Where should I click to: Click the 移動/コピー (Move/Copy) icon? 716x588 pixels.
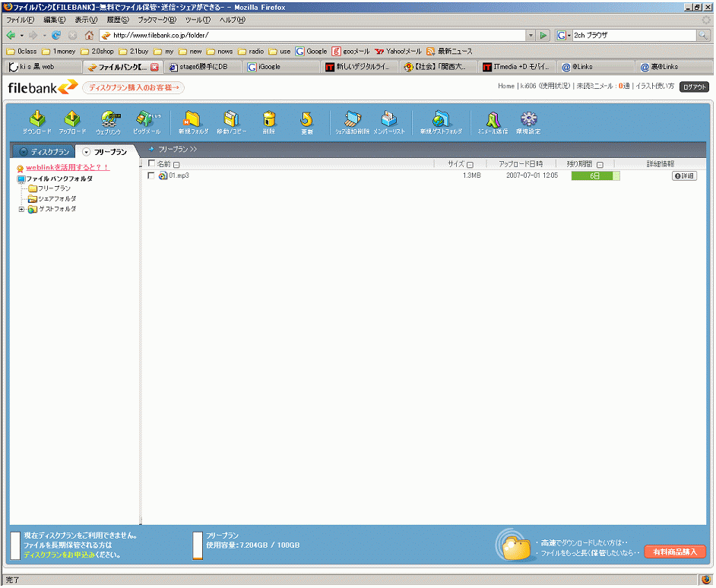(231, 122)
